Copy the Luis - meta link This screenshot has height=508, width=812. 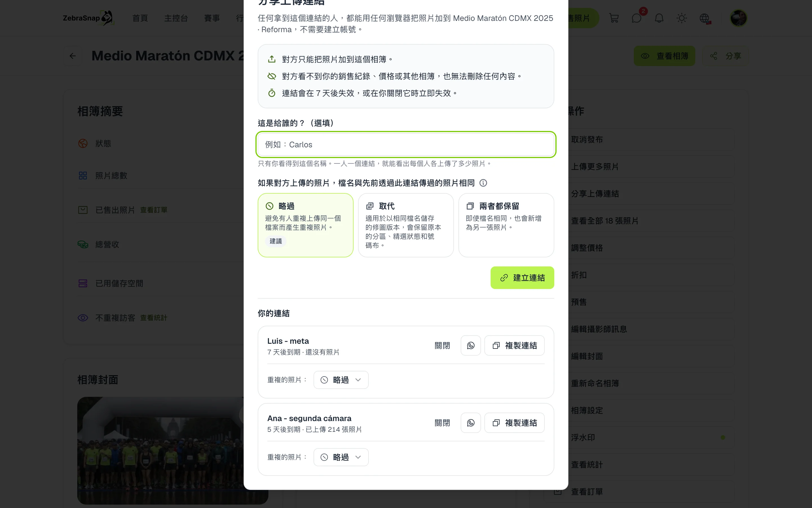[514, 345]
